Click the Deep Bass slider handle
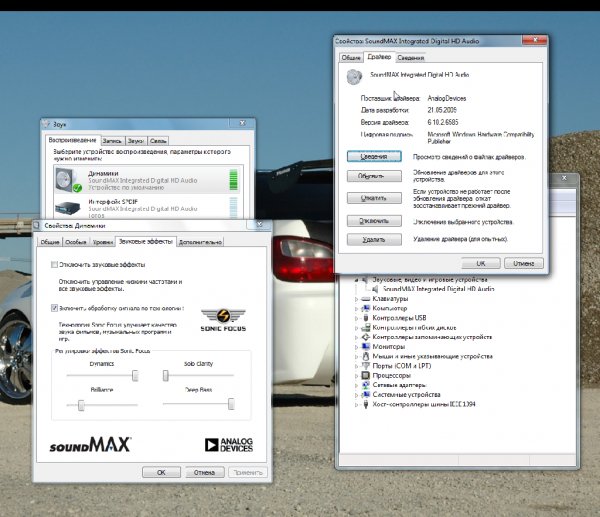The image size is (600, 517). tap(231, 404)
